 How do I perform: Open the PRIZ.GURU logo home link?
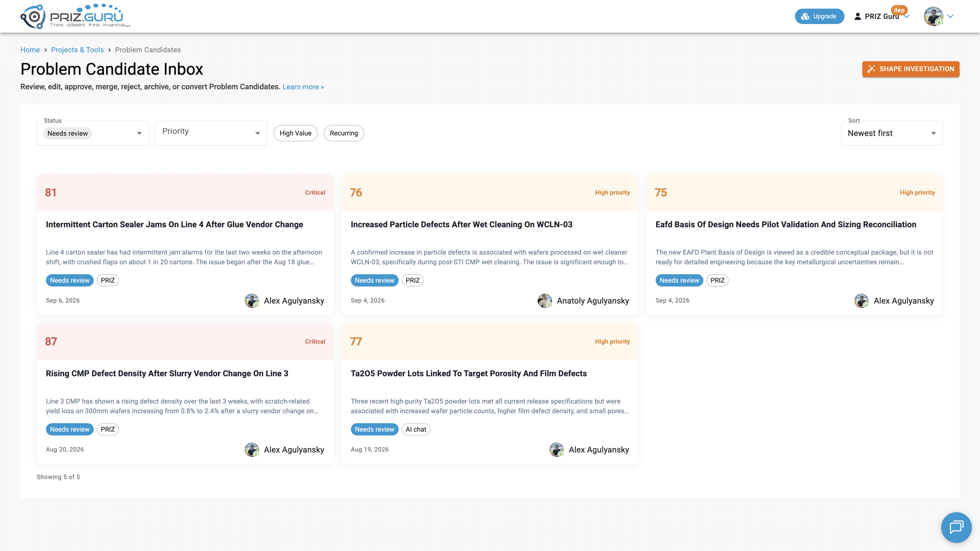(75, 16)
